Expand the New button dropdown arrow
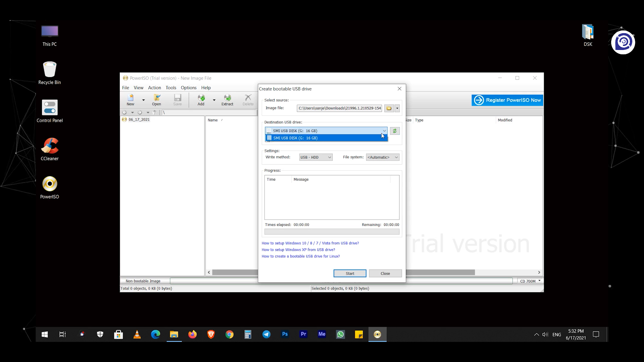The image size is (644, 362). tap(144, 100)
